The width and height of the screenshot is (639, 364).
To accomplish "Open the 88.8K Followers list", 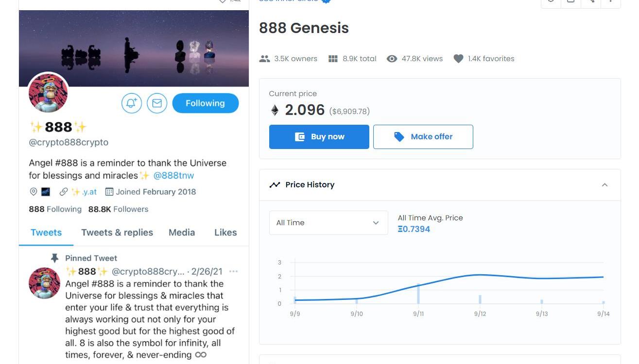I will [x=118, y=209].
